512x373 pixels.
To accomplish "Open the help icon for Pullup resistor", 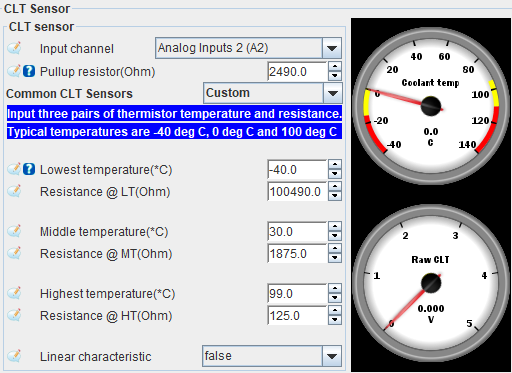I will 29,71.
